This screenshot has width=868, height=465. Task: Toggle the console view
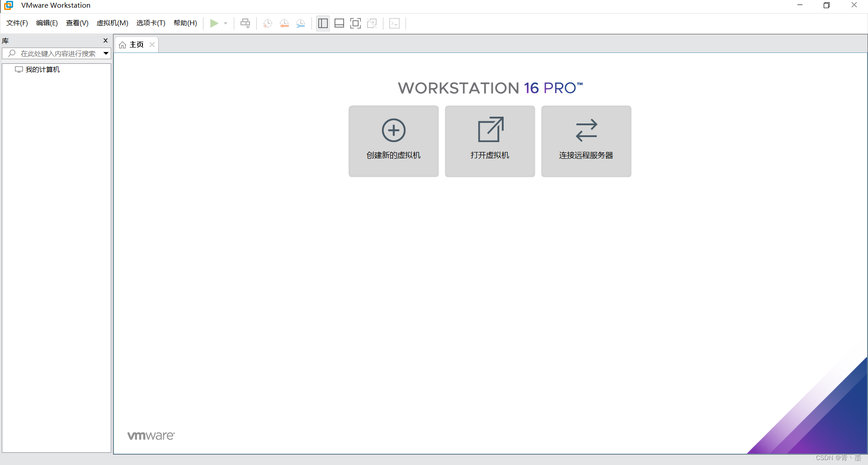click(x=394, y=23)
